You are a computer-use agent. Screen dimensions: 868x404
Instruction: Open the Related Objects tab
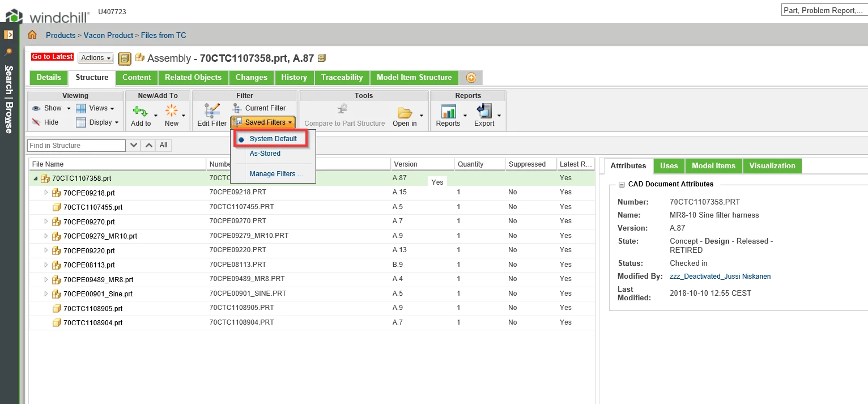coord(193,78)
